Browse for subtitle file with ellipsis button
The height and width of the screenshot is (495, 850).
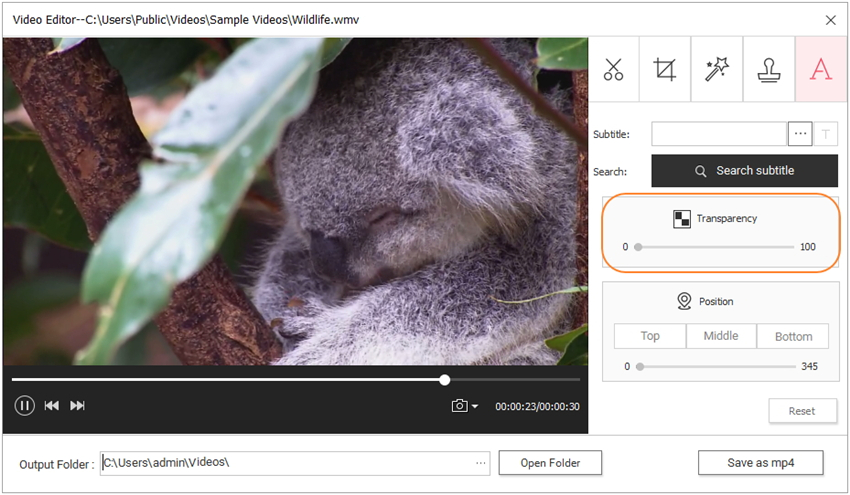pos(799,134)
